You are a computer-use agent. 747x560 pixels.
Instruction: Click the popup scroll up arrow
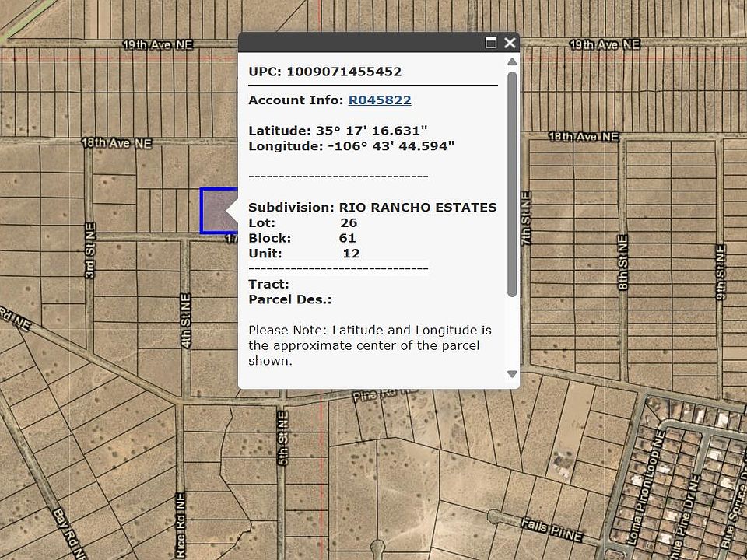(x=512, y=62)
